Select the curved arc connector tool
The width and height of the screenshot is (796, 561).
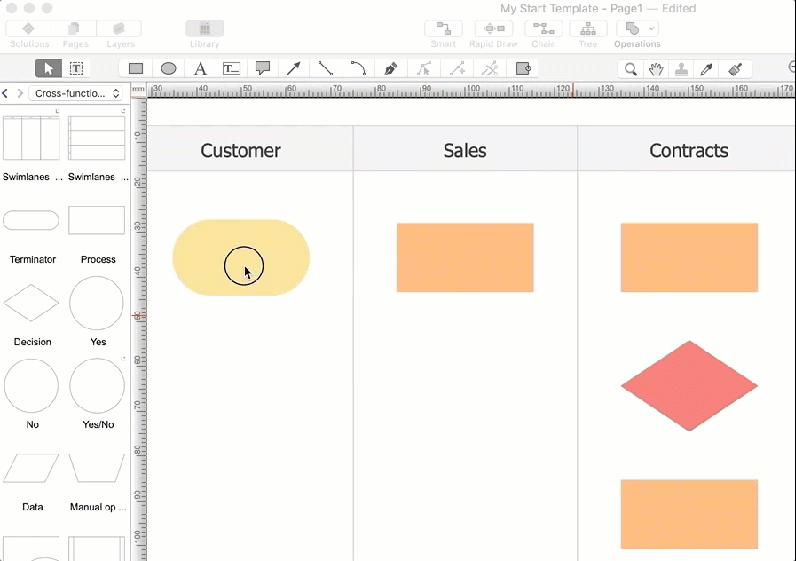(358, 69)
